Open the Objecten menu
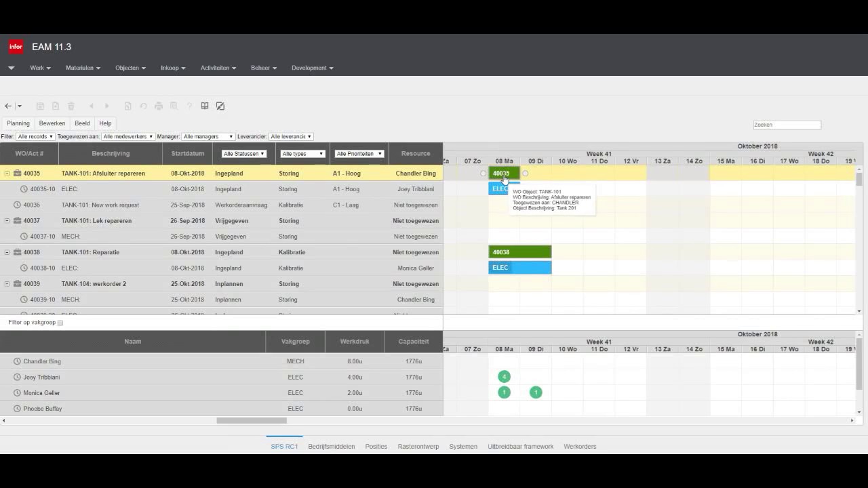This screenshot has width=868, height=488. click(130, 68)
